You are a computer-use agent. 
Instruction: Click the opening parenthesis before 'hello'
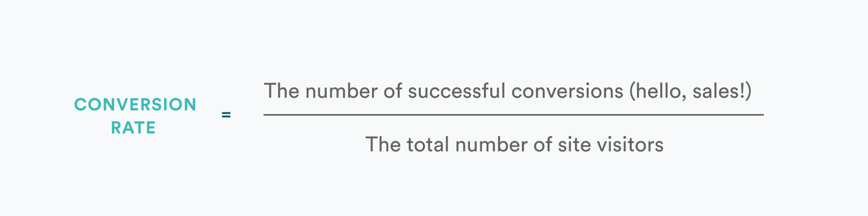pyautogui.click(x=632, y=92)
